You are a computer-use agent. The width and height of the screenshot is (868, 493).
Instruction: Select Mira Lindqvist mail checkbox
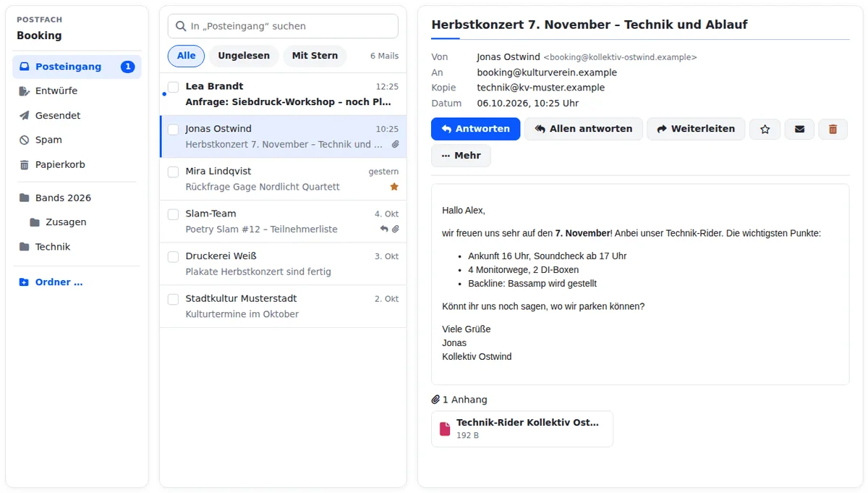174,172
